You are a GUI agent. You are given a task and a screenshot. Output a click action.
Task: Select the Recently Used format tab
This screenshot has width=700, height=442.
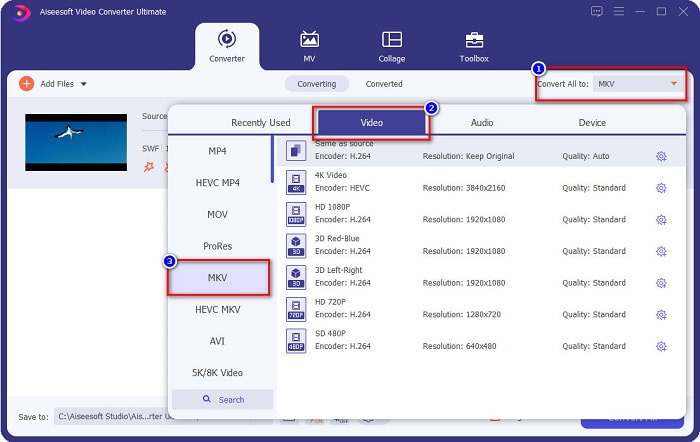click(260, 122)
